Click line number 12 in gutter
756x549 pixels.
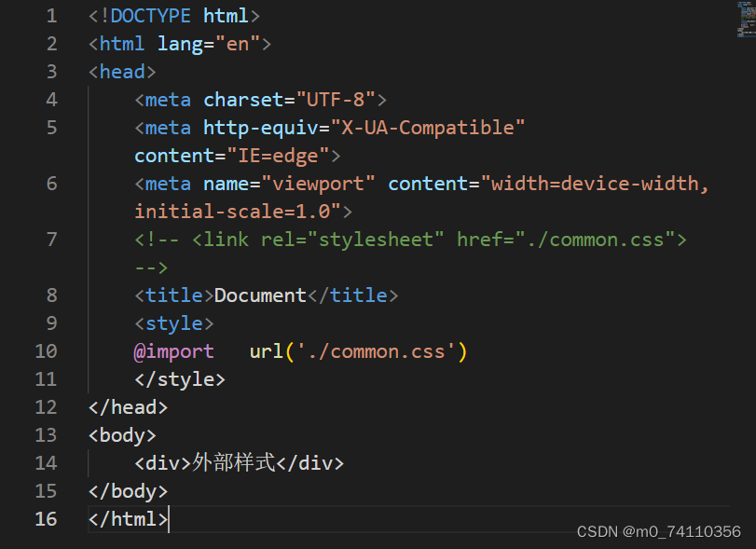click(47, 407)
